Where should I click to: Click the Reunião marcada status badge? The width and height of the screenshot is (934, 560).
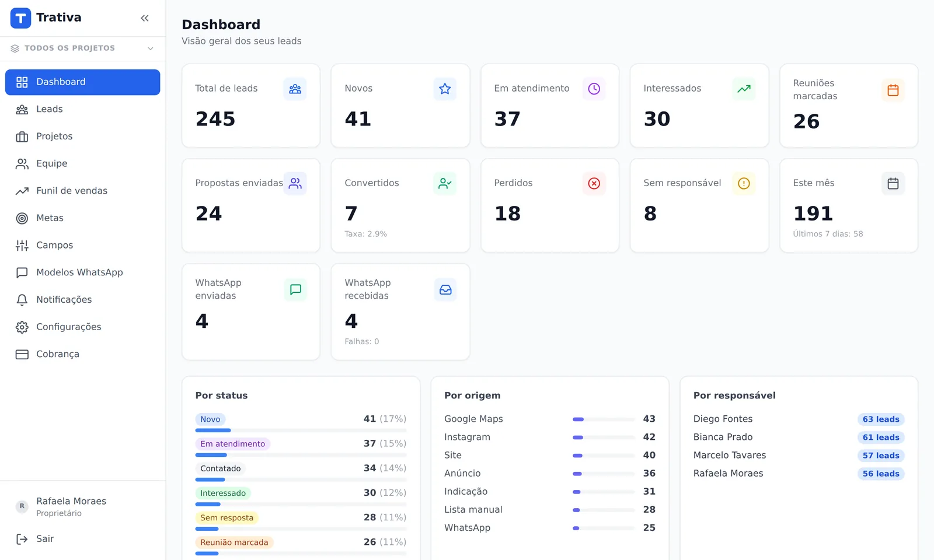tap(234, 542)
